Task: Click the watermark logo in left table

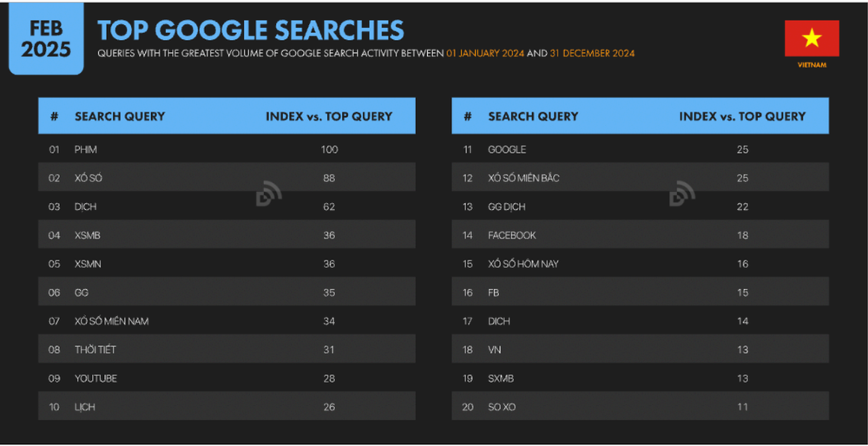Action: tap(269, 193)
